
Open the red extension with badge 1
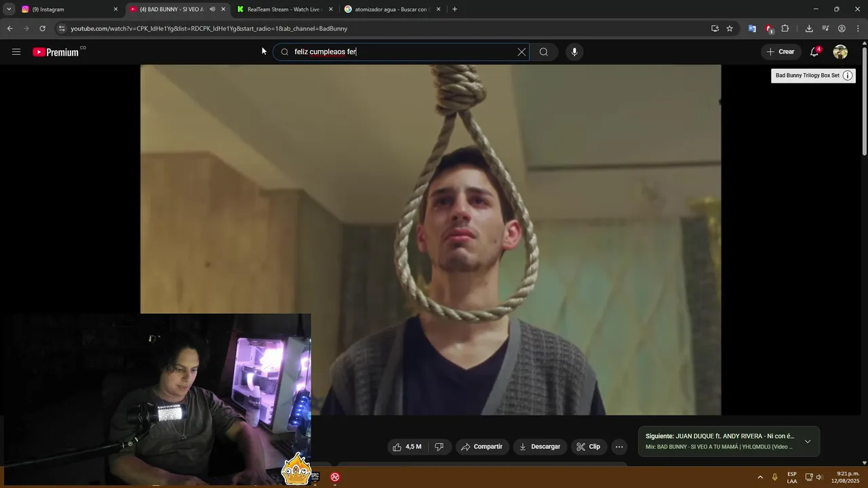click(769, 28)
